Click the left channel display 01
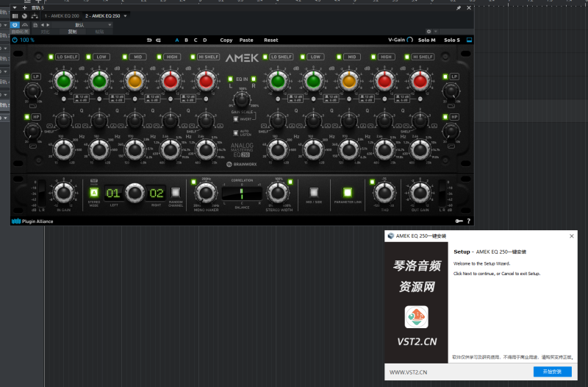588x387 pixels. [x=114, y=193]
